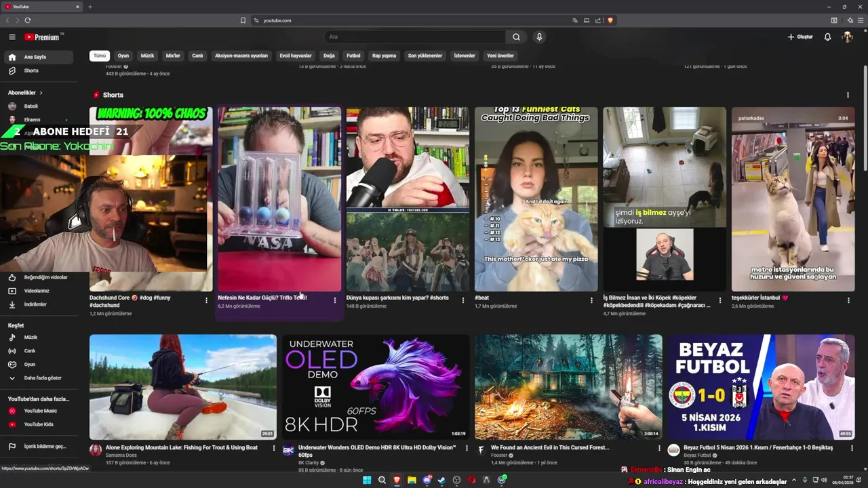Select the Evcil hayvanlar chip
The height and width of the screenshot is (488, 868).
pos(296,56)
